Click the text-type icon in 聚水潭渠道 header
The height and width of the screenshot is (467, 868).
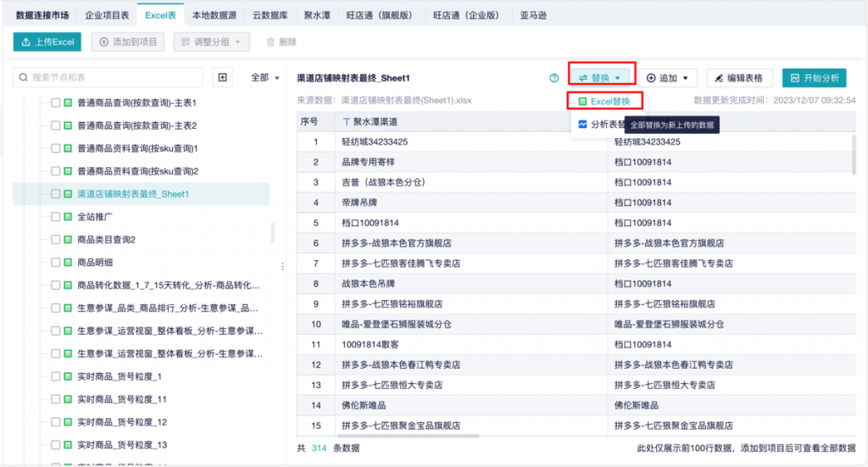click(x=346, y=122)
